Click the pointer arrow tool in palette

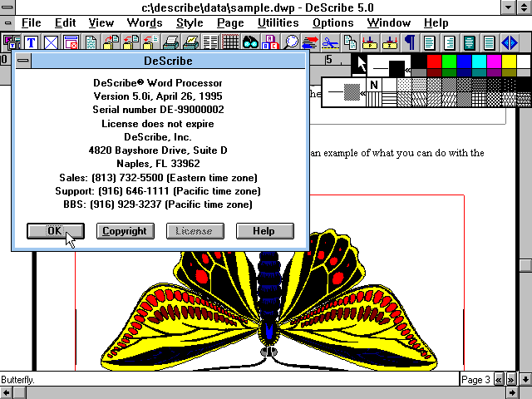pyautogui.click(x=360, y=65)
